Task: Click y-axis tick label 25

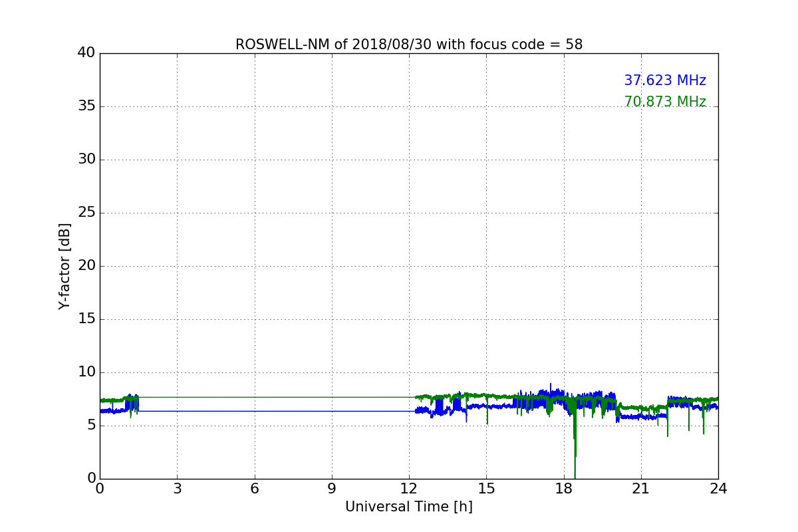Action: click(86, 213)
